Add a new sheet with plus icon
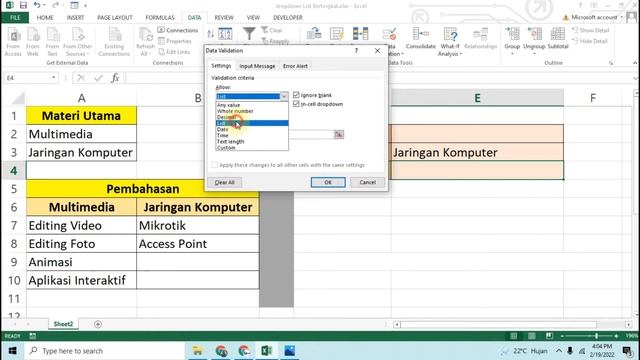The height and width of the screenshot is (360, 640). (98, 324)
